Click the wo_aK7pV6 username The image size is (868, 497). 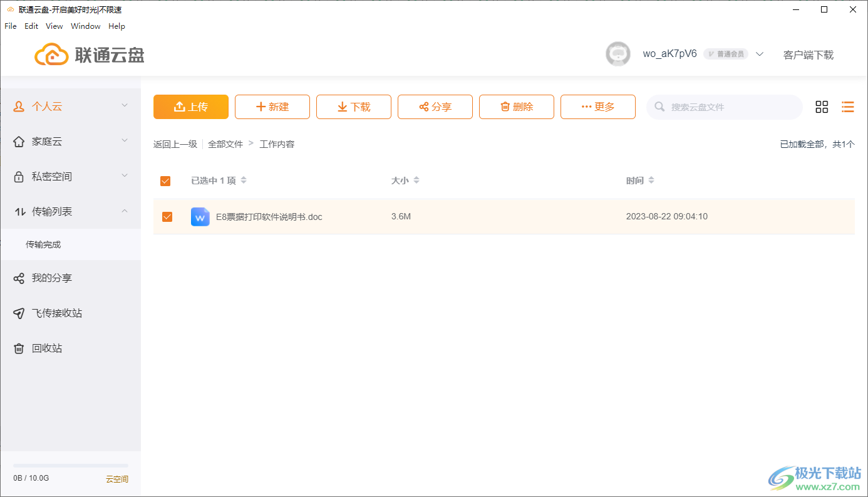click(x=669, y=54)
